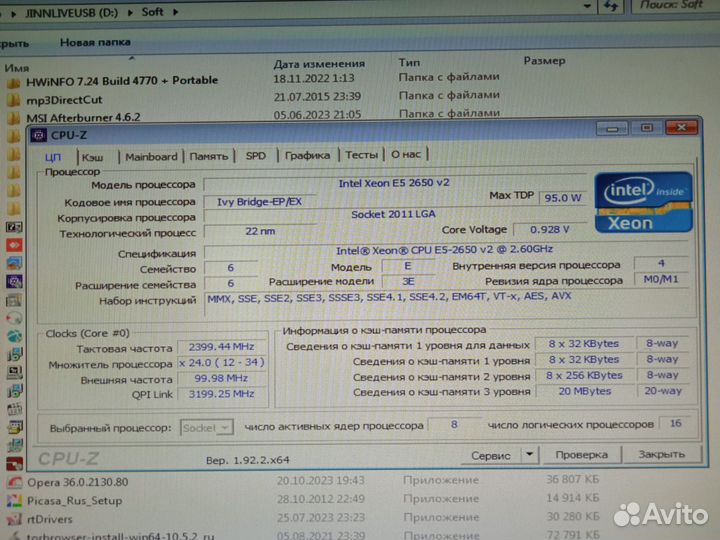Click the MSI Afterburner 4.6.2 name
The image size is (720, 540).
click(x=83, y=118)
